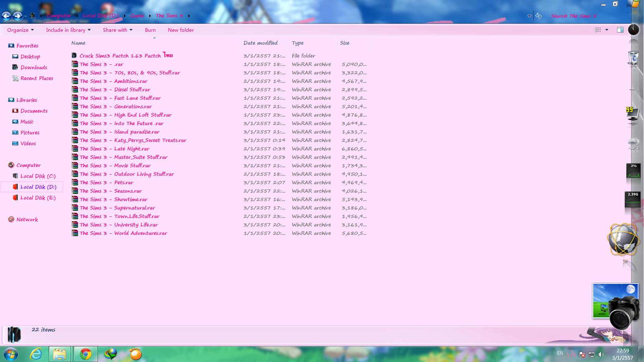Open the Include in library menu

pos(68,30)
